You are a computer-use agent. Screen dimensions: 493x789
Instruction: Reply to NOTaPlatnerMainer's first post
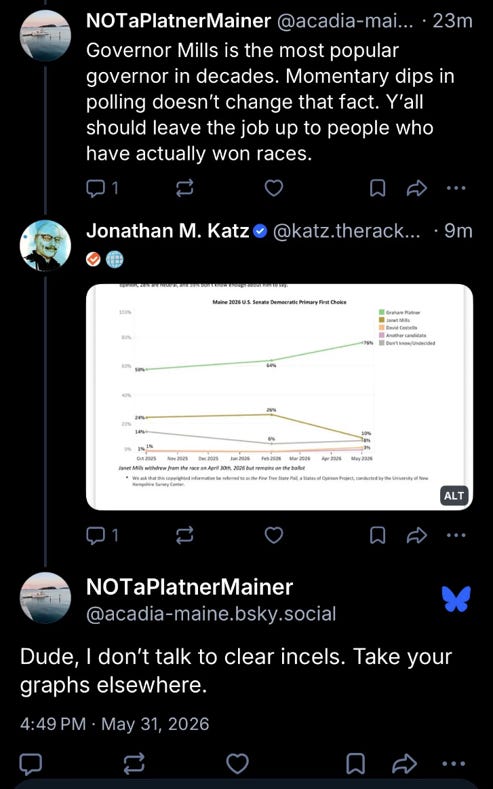(102, 188)
